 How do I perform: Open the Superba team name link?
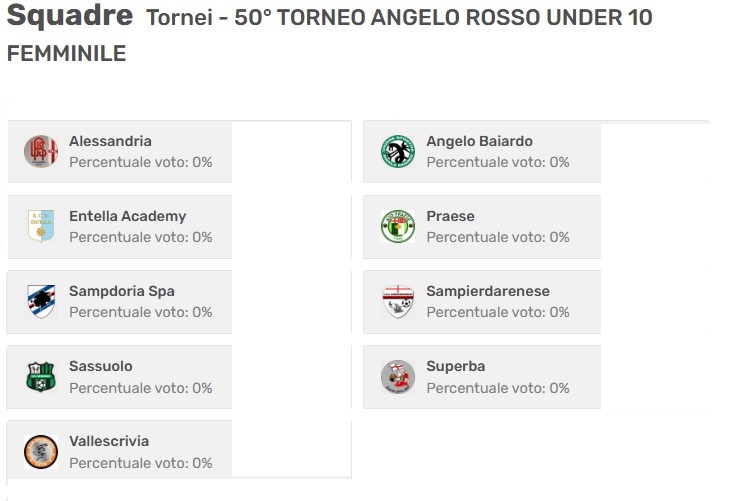pyautogui.click(x=455, y=366)
